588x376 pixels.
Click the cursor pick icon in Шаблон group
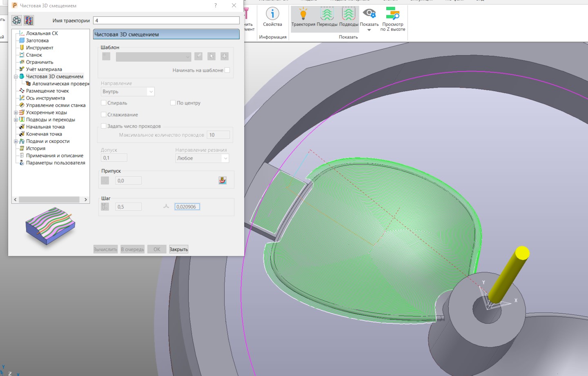point(212,56)
